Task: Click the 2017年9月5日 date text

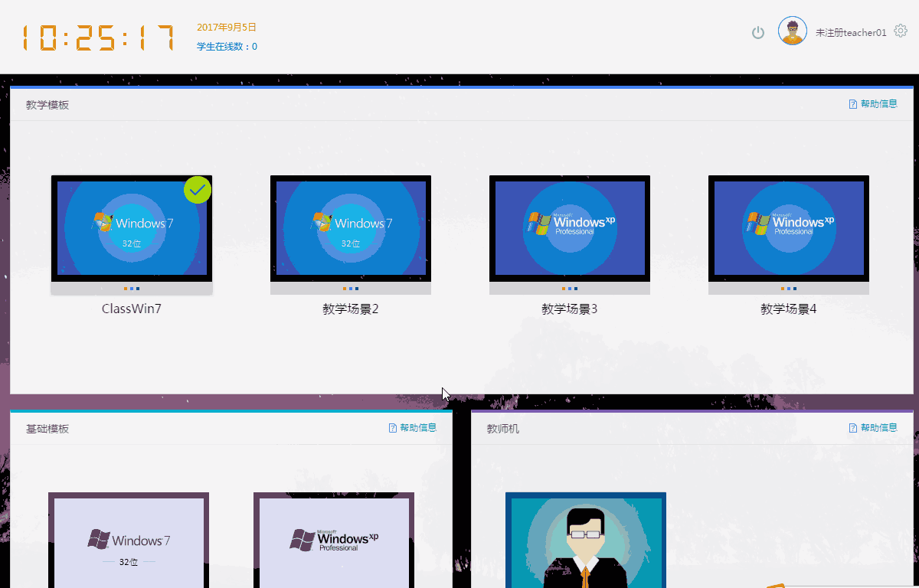Action: 227,28
